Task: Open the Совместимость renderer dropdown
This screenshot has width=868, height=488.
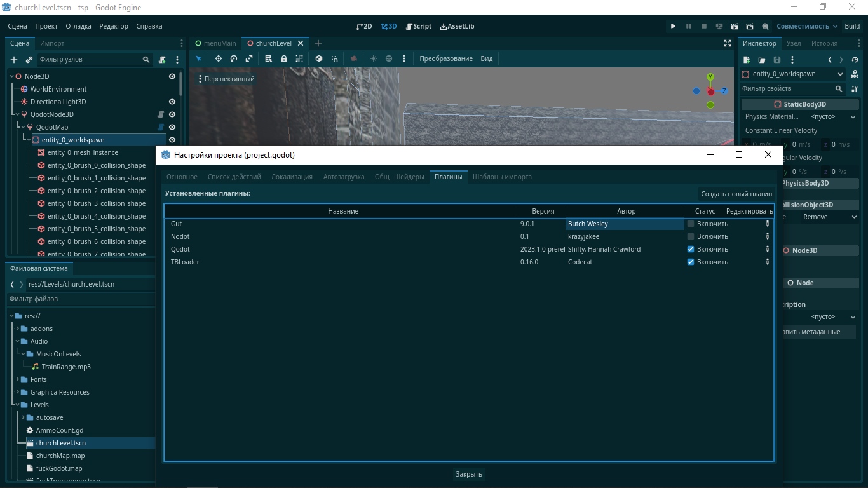Action: click(x=808, y=26)
